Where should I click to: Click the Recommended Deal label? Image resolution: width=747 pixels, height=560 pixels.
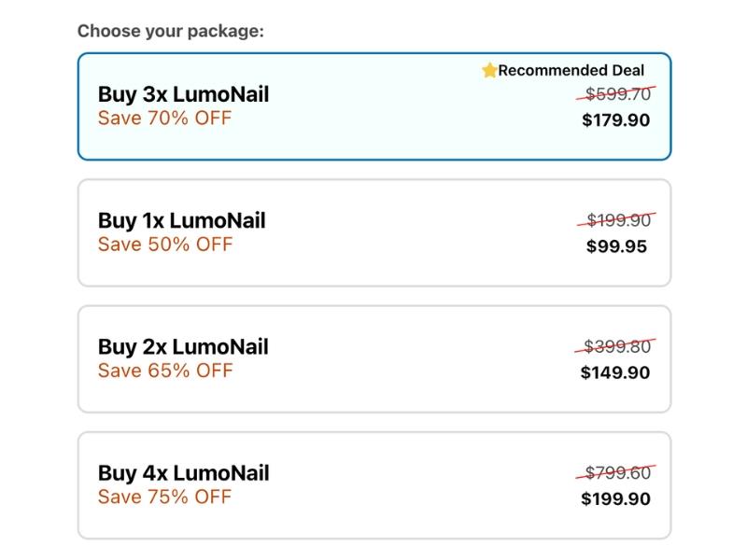571,71
